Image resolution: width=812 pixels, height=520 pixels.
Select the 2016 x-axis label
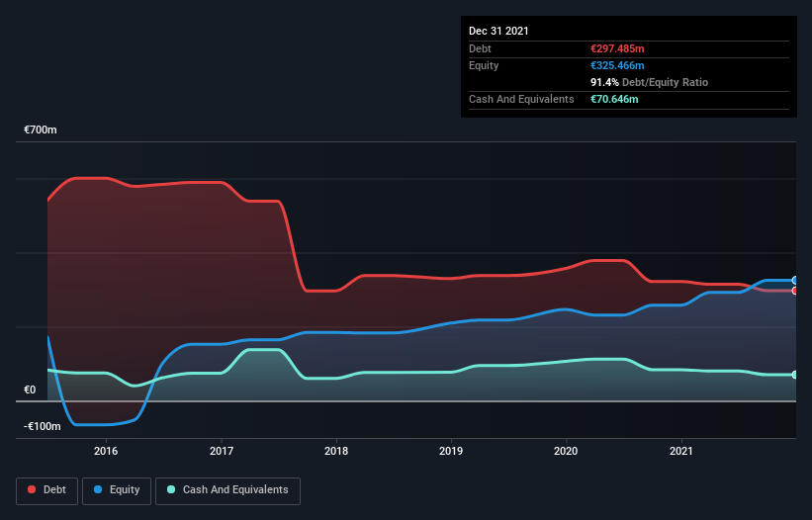point(106,451)
